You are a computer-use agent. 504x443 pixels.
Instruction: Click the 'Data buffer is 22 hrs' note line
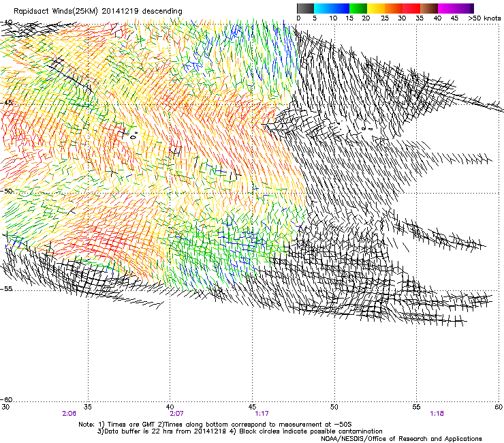[240, 431]
